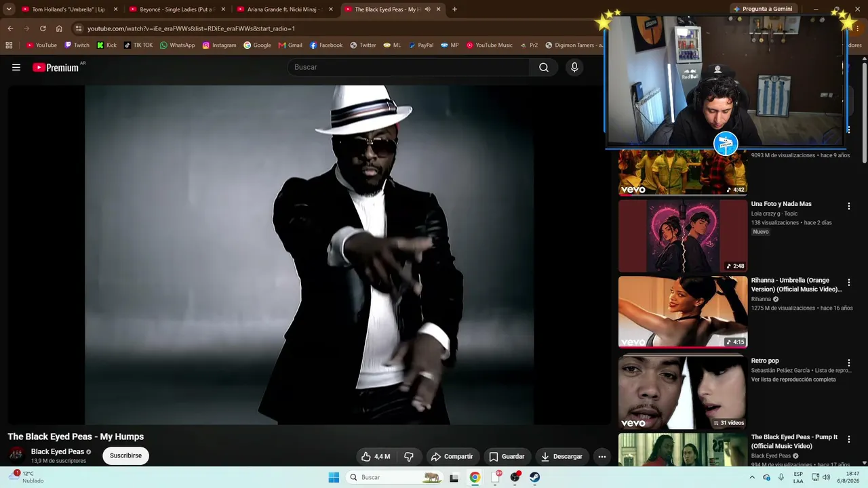Open a new browser tab

point(454,9)
